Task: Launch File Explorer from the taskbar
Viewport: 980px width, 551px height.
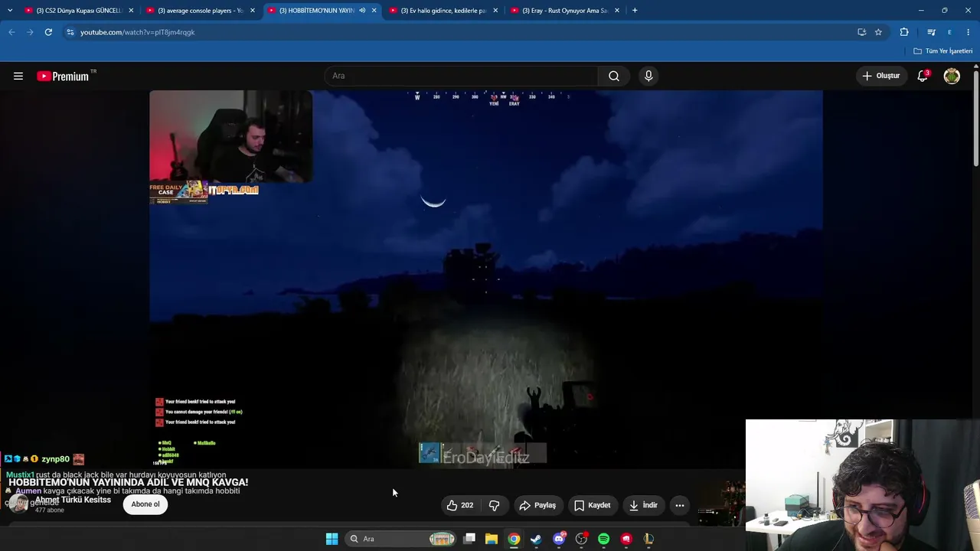Action: coord(492,539)
